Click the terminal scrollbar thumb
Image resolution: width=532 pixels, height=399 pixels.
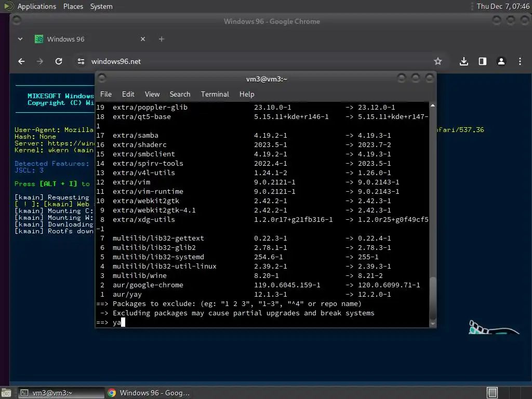433,298
